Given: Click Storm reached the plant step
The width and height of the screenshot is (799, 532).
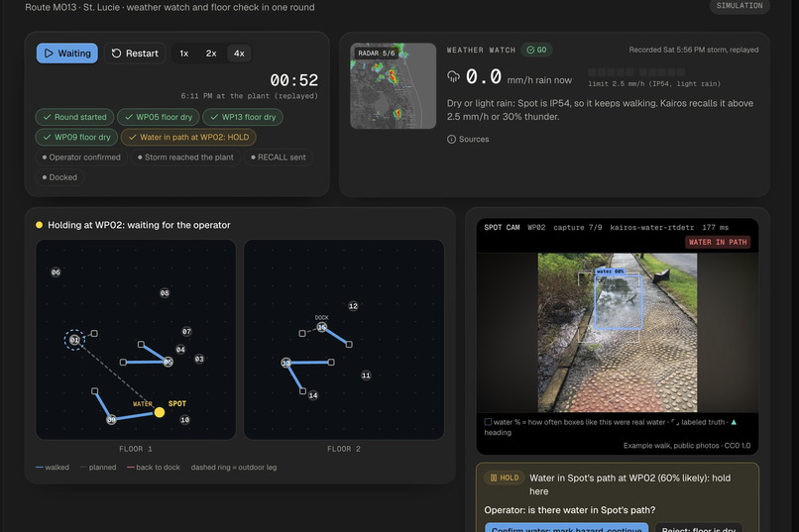Looking at the screenshot, I should point(185,158).
